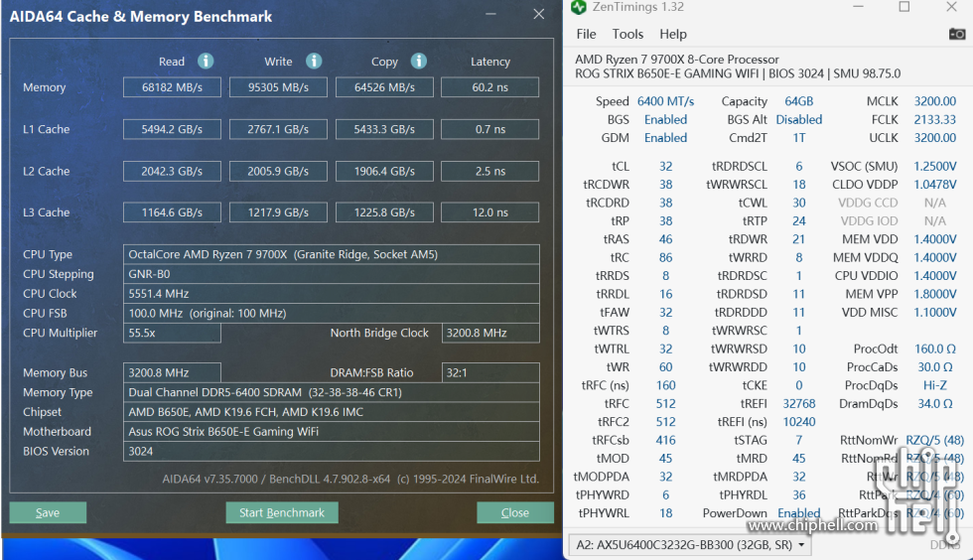The width and height of the screenshot is (973, 560).
Task: Click the tRAS value 46
Action: (665, 239)
